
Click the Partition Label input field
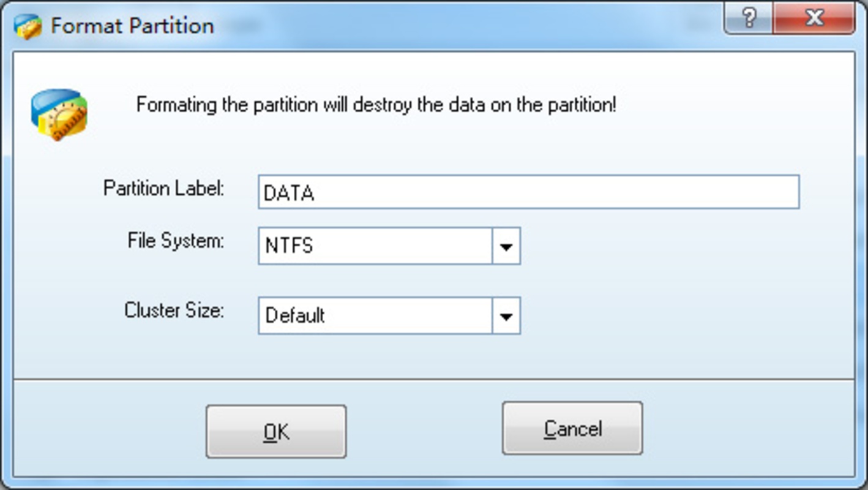[528, 192]
